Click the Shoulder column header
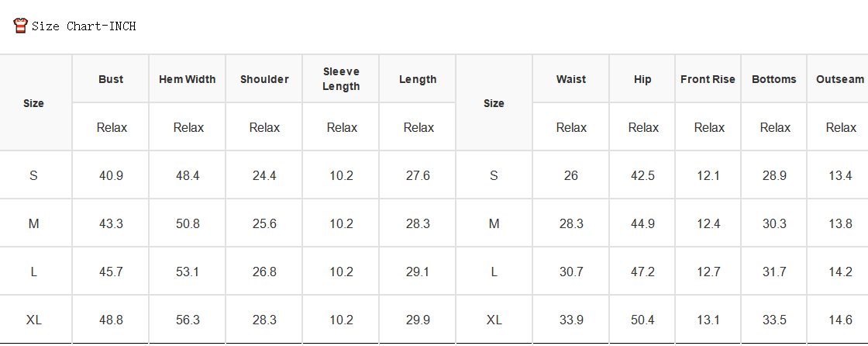The image size is (868, 346). pyautogui.click(x=264, y=78)
